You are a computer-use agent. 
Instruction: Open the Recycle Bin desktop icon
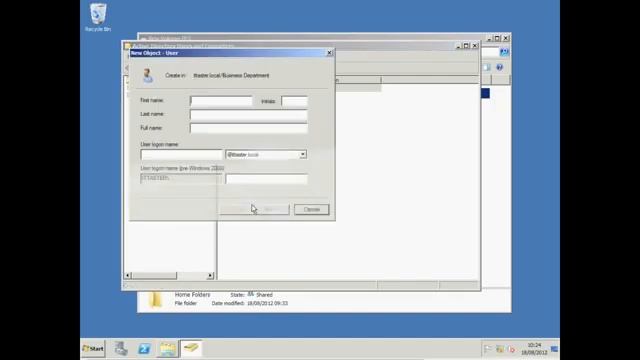[x=98, y=18]
